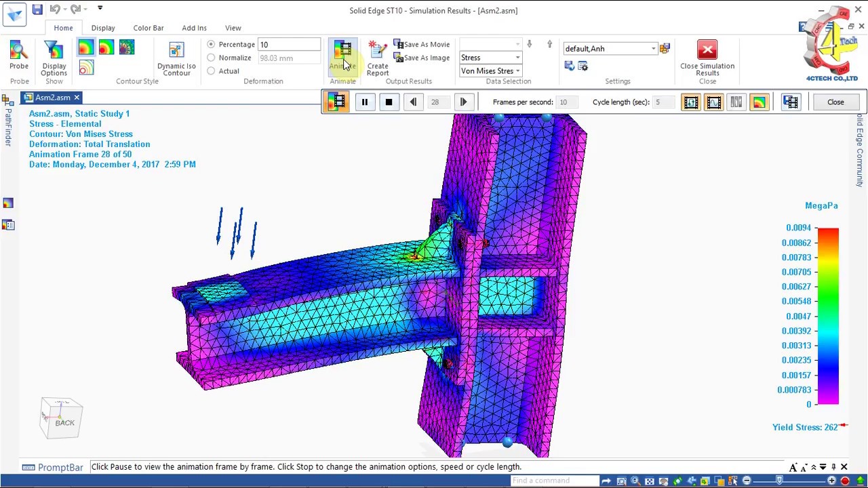Click settings icon beside default,Anh dropdown

pos(665,49)
